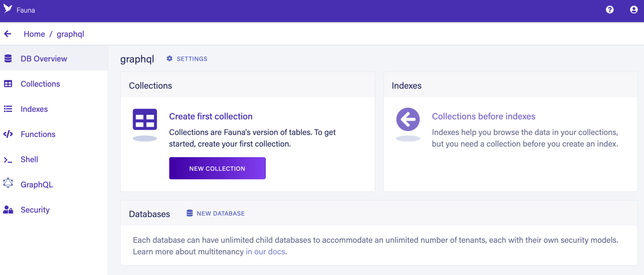Navigate to Home in the breadcrumb
Viewport: 644px width, 275px height.
tap(34, 34)
